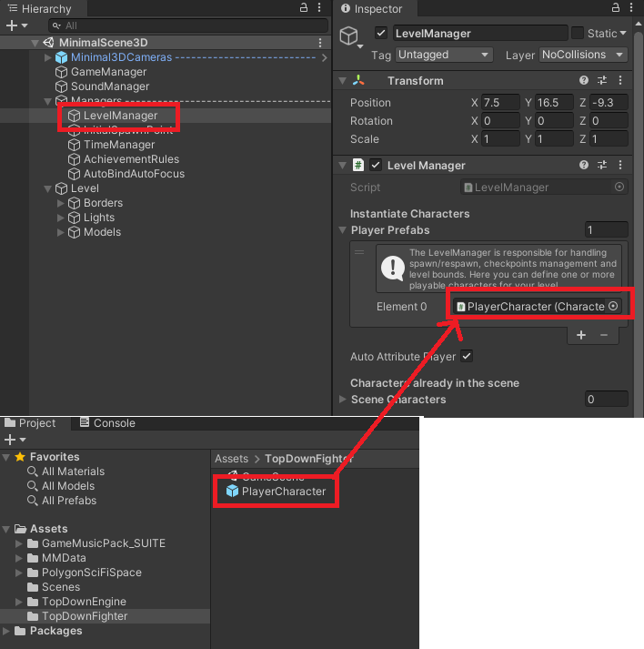The image size is (644, 649).
Task: Select TopDownFighter folder
Action: pos(77,616)
